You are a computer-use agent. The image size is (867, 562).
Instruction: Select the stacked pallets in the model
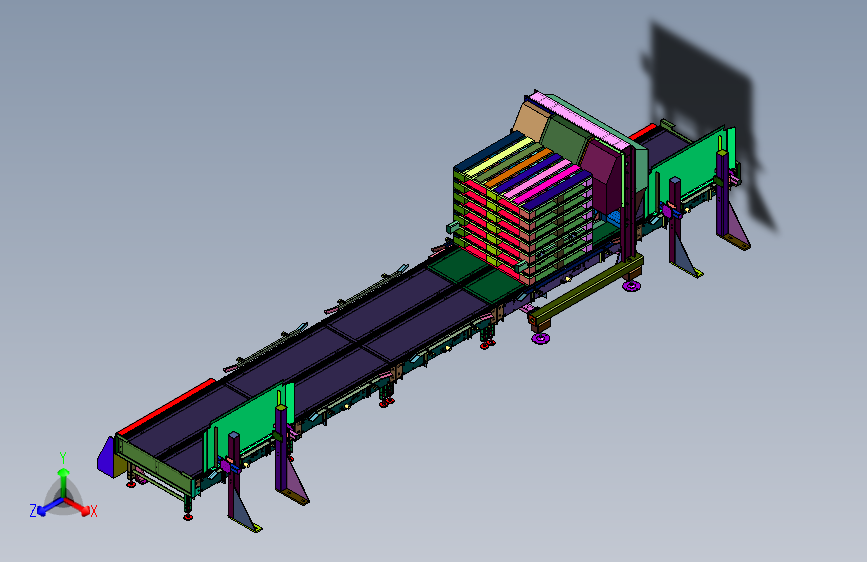click(x=523, y=207)
